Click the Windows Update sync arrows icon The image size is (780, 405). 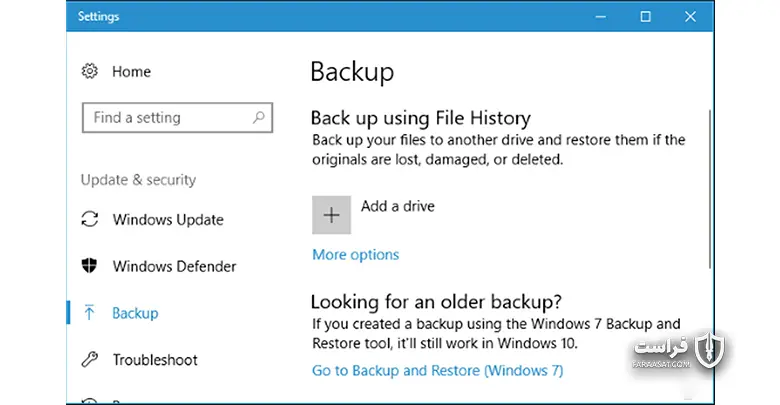(90, 219)
